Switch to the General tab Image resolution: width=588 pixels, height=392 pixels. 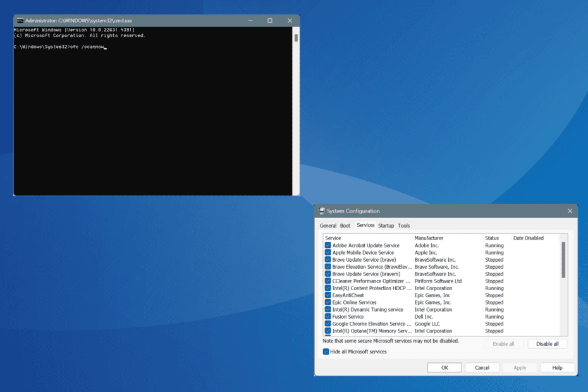[328, 225]
